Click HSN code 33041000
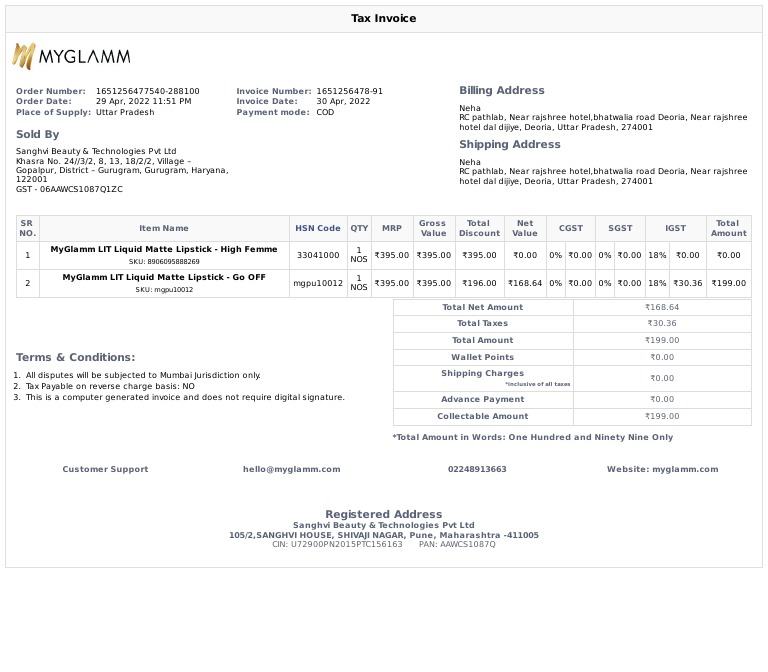The width and height of the screenshot is (768, 672). (x=318, y=255)
